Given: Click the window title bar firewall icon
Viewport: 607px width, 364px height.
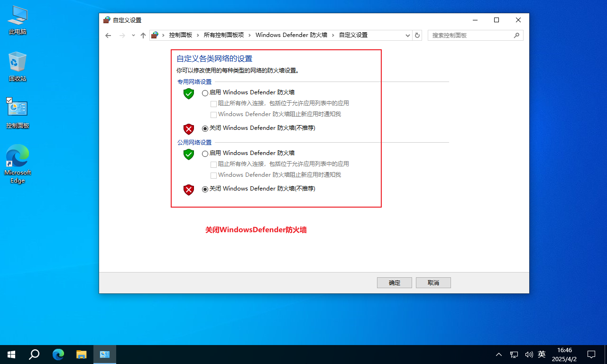Looking at the screenshot, I should 107,20.
